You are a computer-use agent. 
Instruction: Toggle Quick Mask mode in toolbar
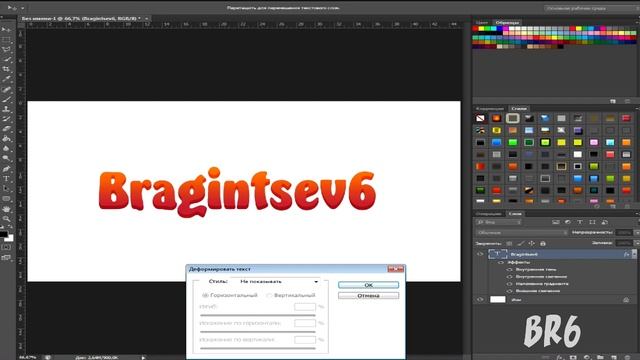[6, 247]
